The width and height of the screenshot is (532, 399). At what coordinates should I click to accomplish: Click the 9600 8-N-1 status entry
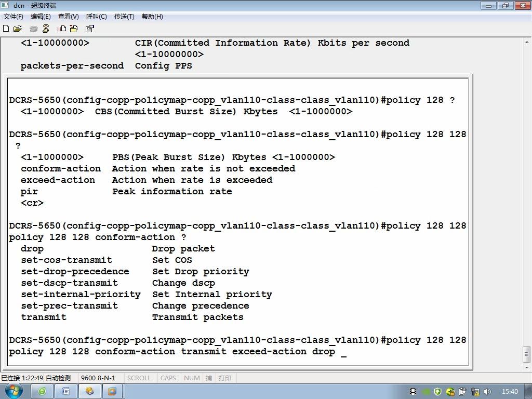point(98,378)
